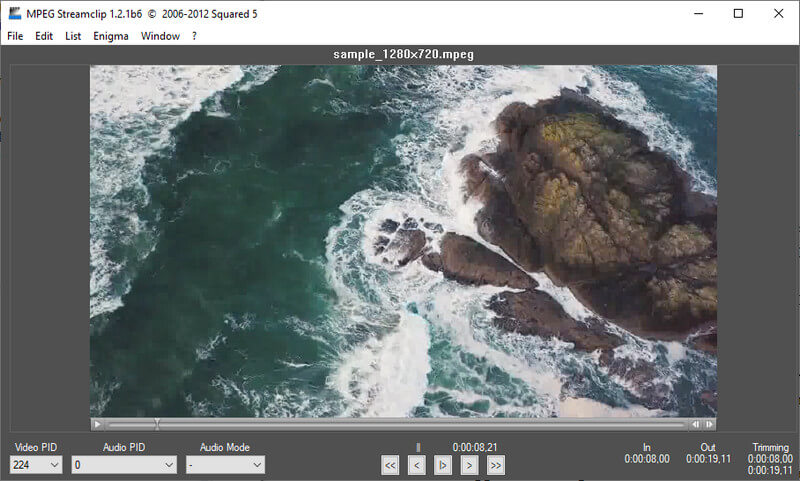Click the rewind (<<) button
This screenshot has height=481, width=800.
390,465
